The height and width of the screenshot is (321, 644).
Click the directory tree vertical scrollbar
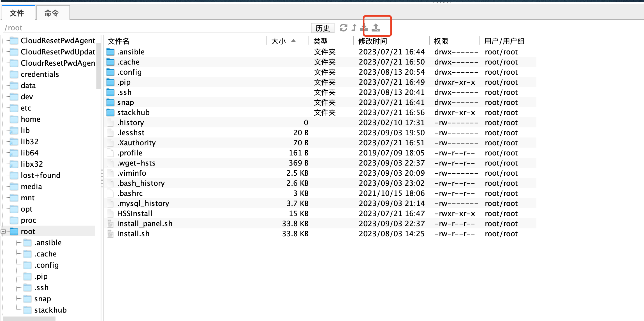point(98,66)
